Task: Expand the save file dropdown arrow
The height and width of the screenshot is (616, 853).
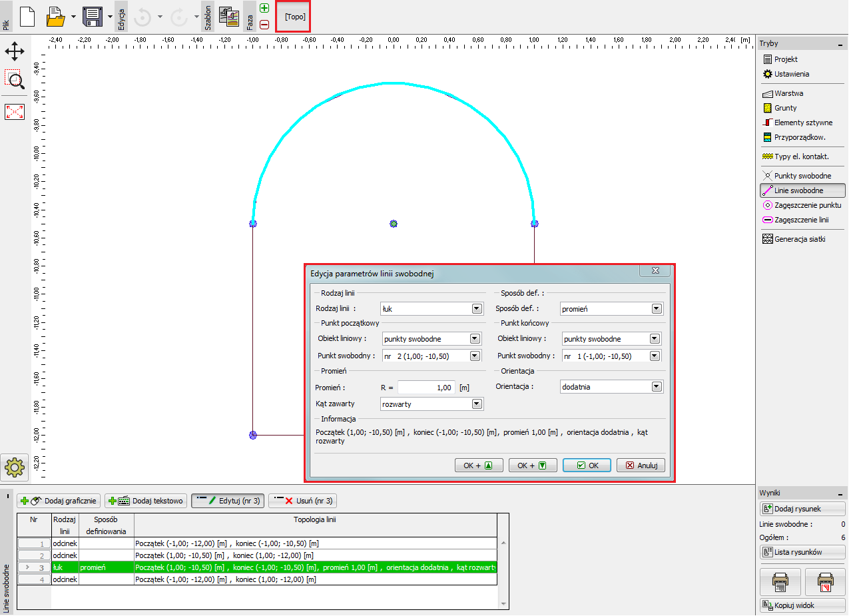Action: pos(109,17)
